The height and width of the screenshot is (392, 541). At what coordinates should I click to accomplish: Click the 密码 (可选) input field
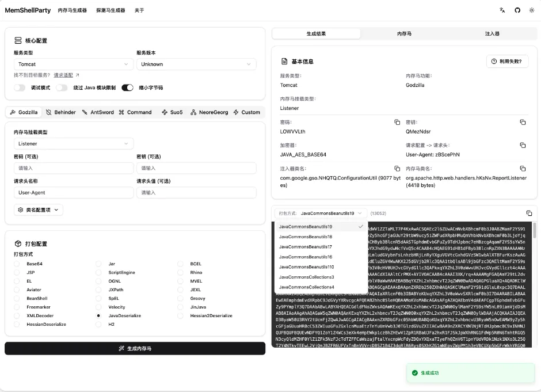(x=74, y=168)
